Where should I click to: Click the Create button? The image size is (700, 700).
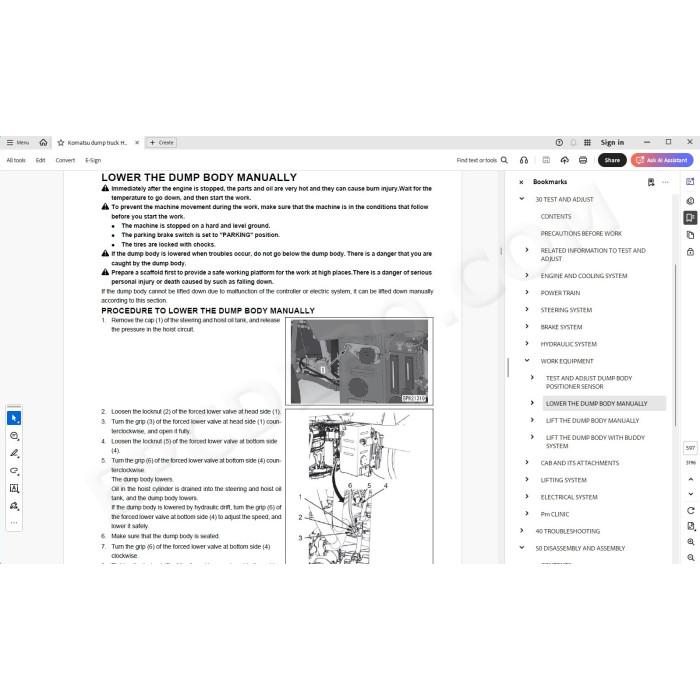click(161, 142)
